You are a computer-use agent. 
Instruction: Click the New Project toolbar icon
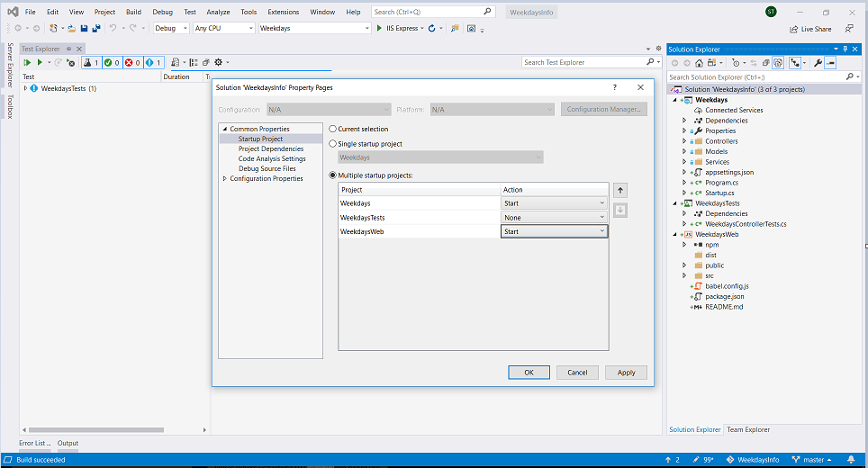coord(53,28)
